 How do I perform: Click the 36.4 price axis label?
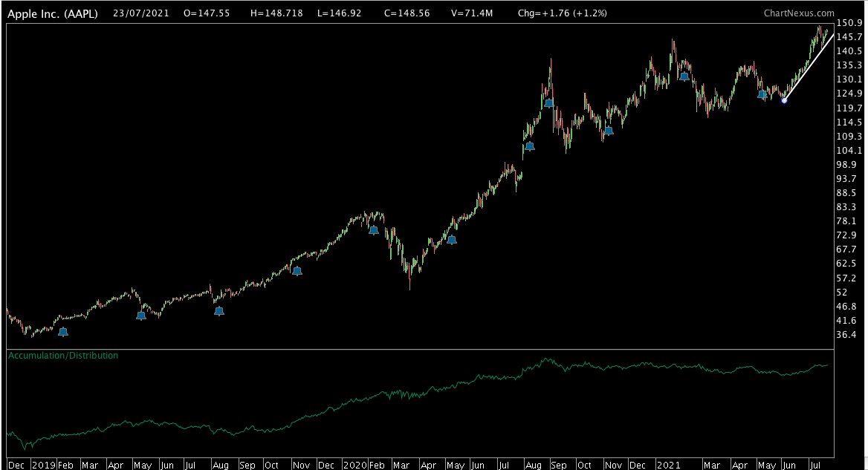(847, 335)
